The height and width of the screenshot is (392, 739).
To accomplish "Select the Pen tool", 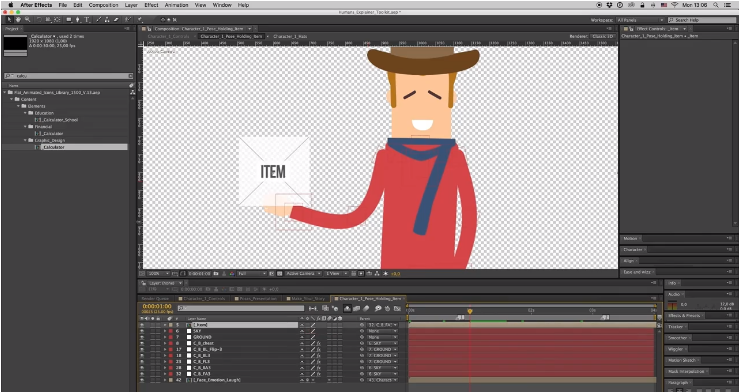I will point(78,20).
